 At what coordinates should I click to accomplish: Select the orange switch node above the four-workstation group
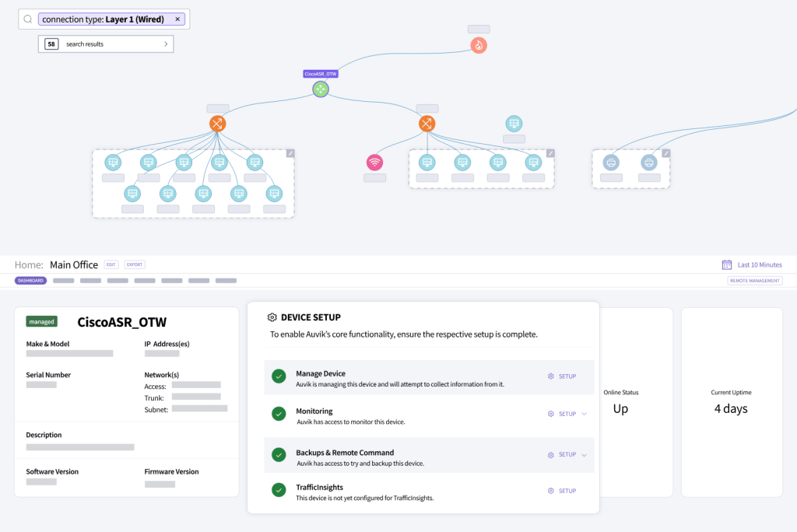pos(427,124)
